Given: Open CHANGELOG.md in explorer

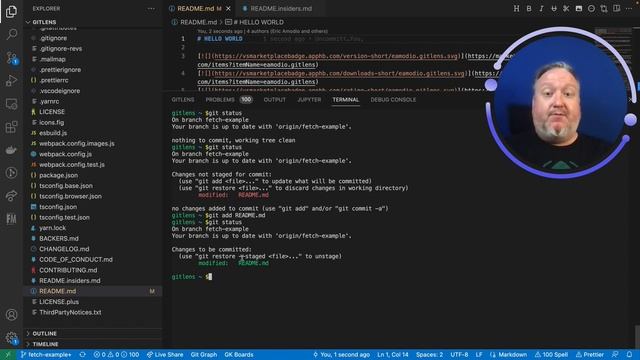Looking at the screenshot, I should pyautogui.click(x=64, y=249).
